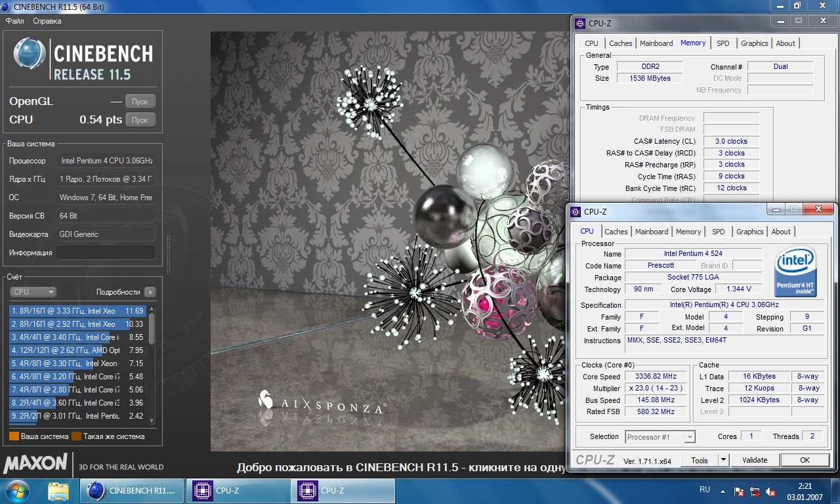Click the brown 'Такая же система' color legend
The image size is (840, 504).
coord(76,436)
